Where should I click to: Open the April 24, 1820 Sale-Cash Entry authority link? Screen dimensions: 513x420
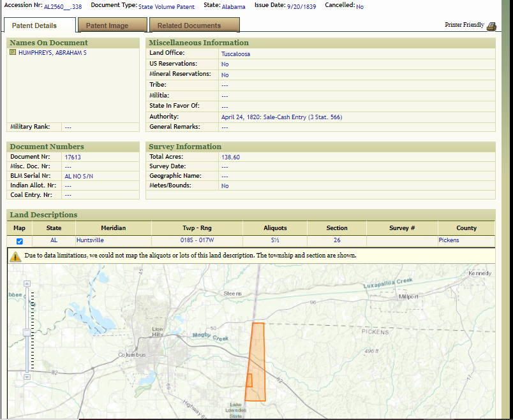point(281,117)
